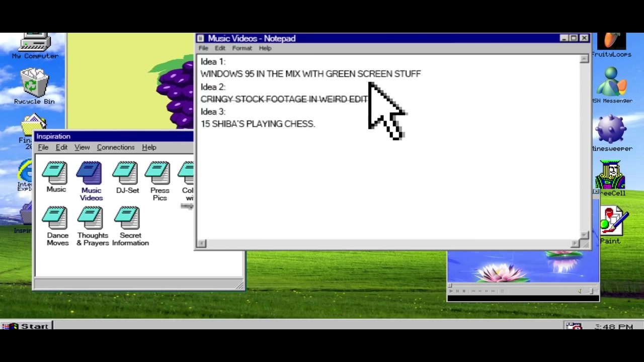Click Notepad horizontal scrollbar left arrow
The width and height of the screenshot is (644, 362).
pyautogui.click(x=201, y=244)
